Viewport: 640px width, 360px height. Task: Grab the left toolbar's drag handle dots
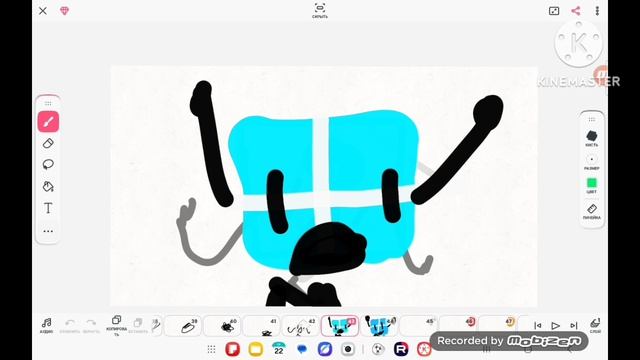(48, 103)
